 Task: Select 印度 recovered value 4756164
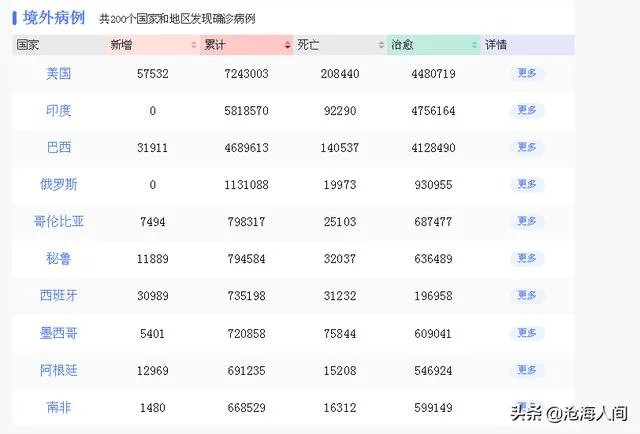(433, 111)
